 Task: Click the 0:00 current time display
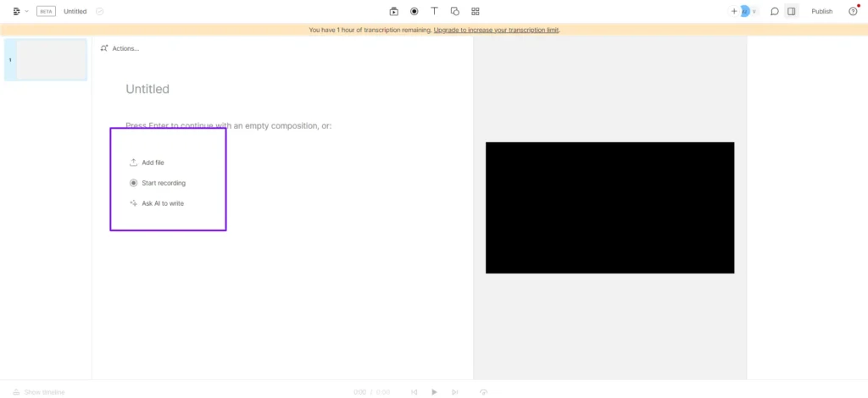pyautogui.click(x=359, y=392)
